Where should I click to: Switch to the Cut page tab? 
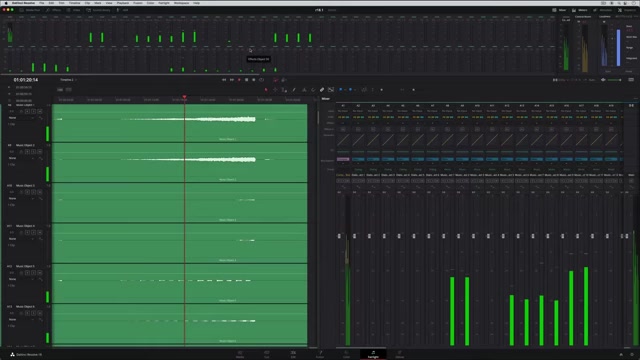click(267, 354)
